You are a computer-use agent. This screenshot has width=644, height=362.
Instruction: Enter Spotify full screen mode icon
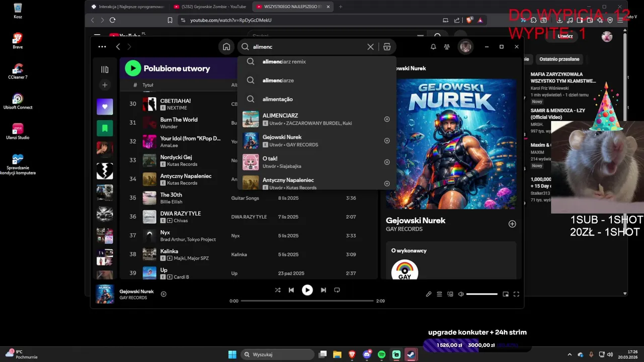point(516,294)
